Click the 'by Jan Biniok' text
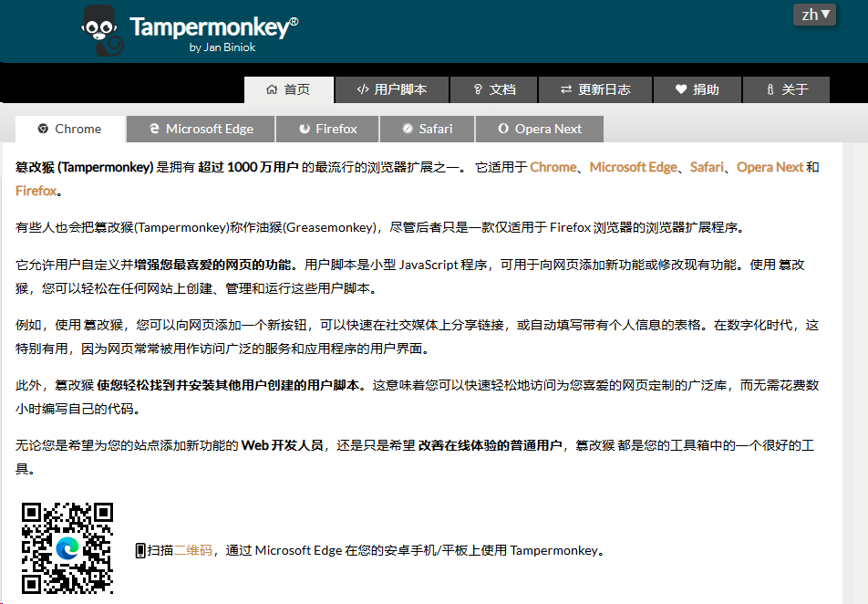Screen dimensions: 868x604 click(x=222, y=47)
